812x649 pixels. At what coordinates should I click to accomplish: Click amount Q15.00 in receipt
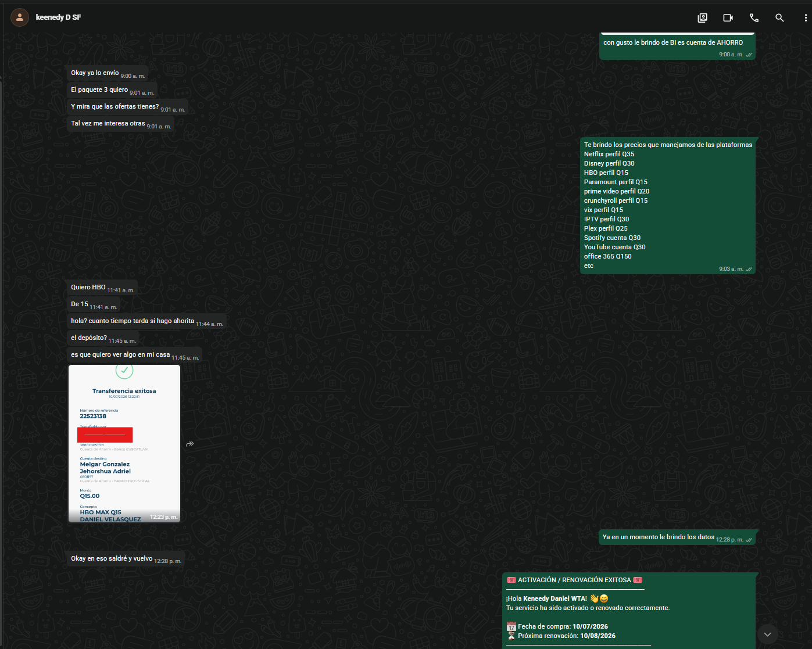(x=90, y=496)
